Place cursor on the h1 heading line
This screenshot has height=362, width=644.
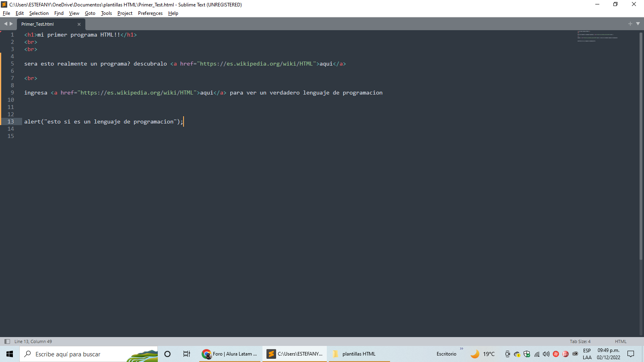(x=80, y=35)
